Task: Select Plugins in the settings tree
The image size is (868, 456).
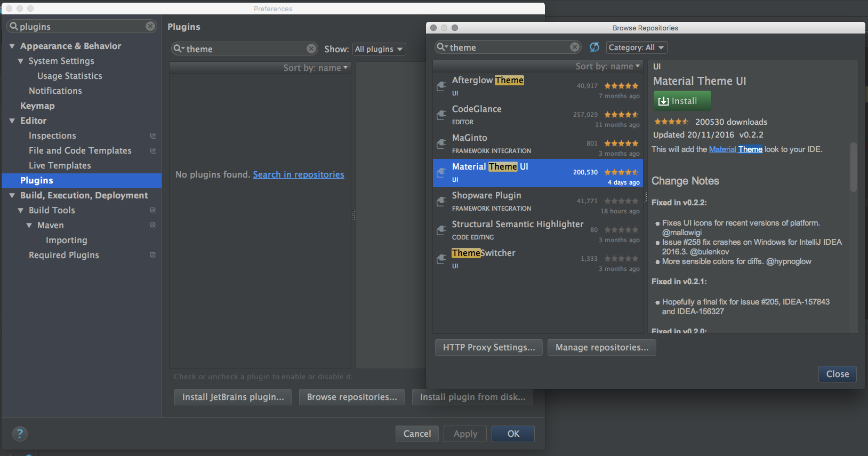Action: (x=82, y=181)
